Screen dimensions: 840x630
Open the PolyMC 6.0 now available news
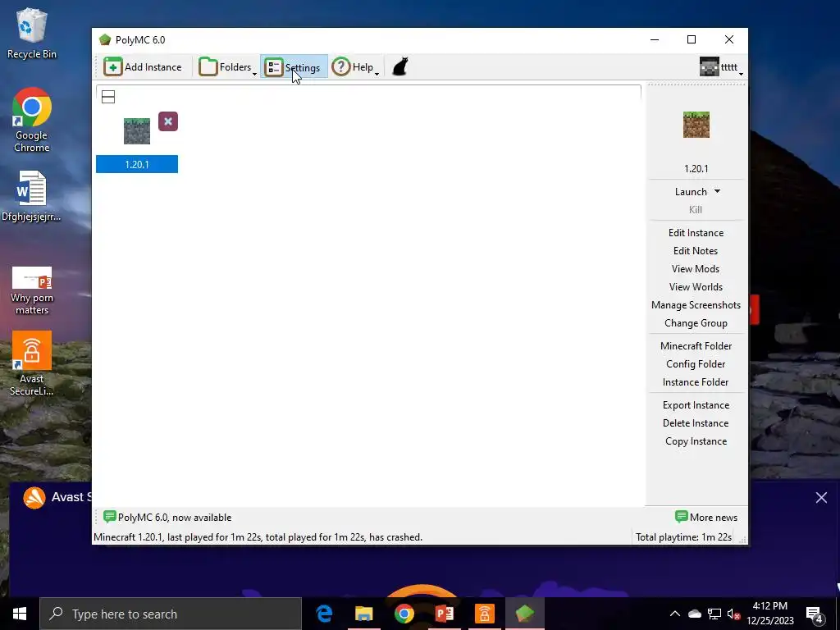click(x=167, y=518)
